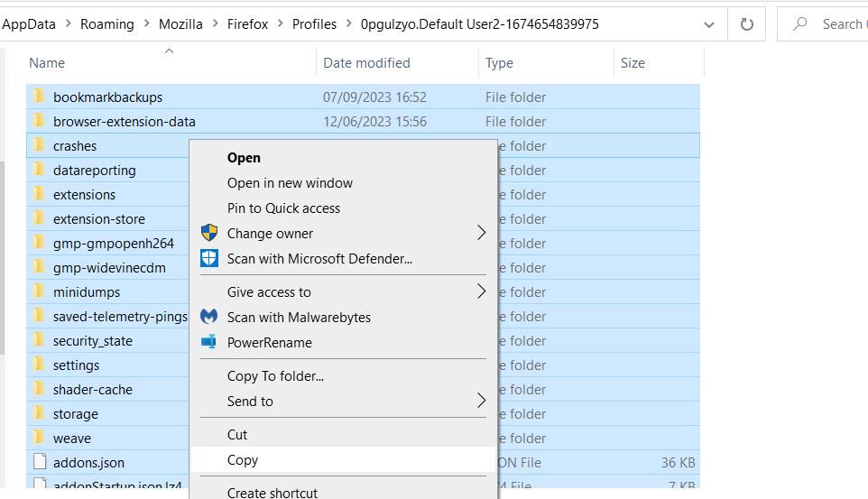Image resolution: width=868 pixels, height=499 pixels.
Task: Select Open in new window
Action: pos(290,182)
